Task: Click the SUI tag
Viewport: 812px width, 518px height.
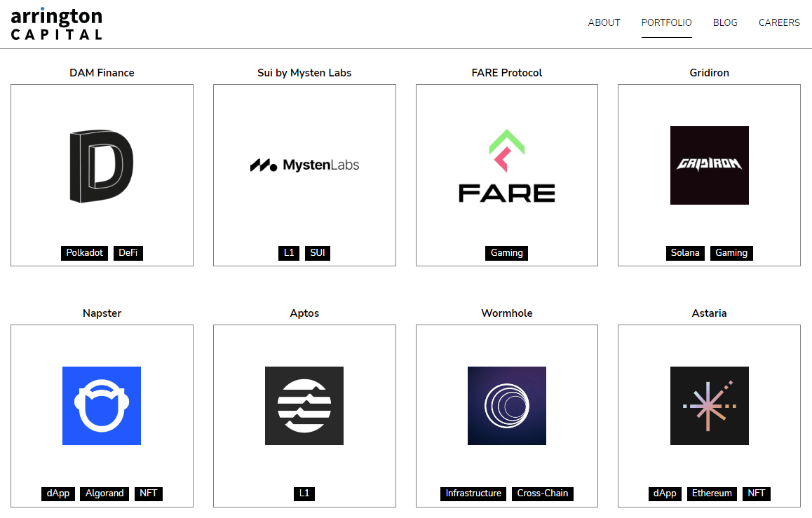Action: coord(318,253)
